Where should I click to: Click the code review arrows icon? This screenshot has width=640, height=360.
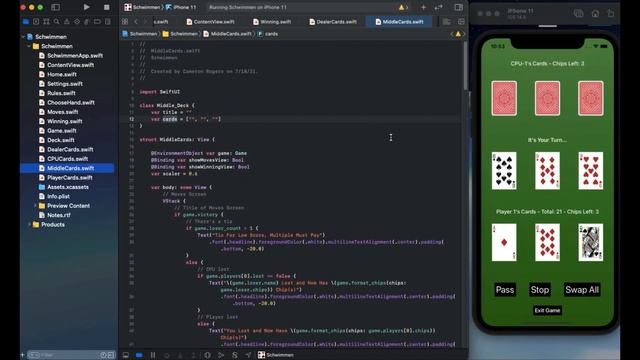pyautogui.click(x=438, y=7)
